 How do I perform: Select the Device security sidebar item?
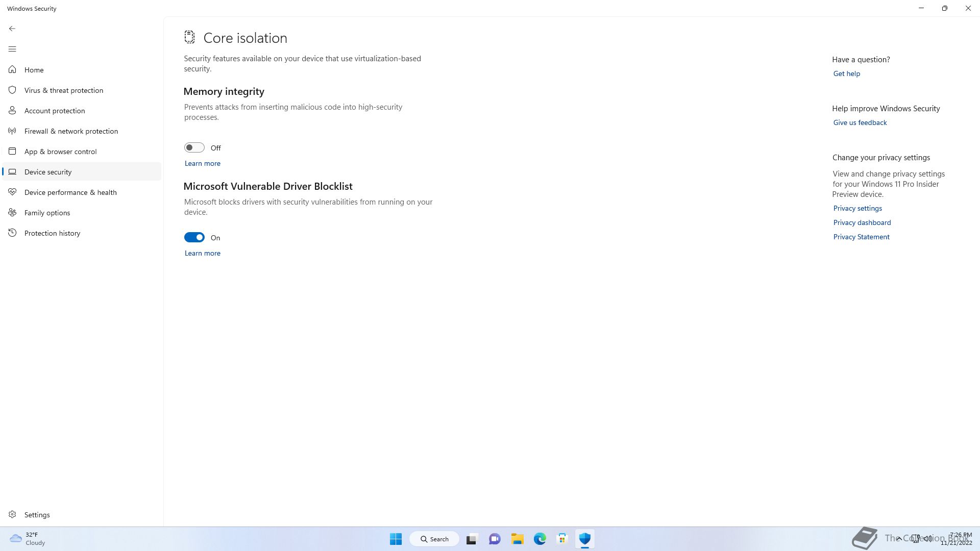tap(82, 171)
